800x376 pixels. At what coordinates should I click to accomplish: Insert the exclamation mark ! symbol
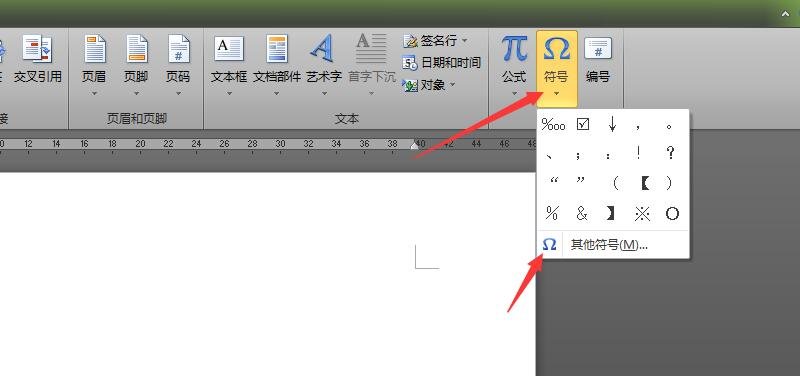point(638,153)
